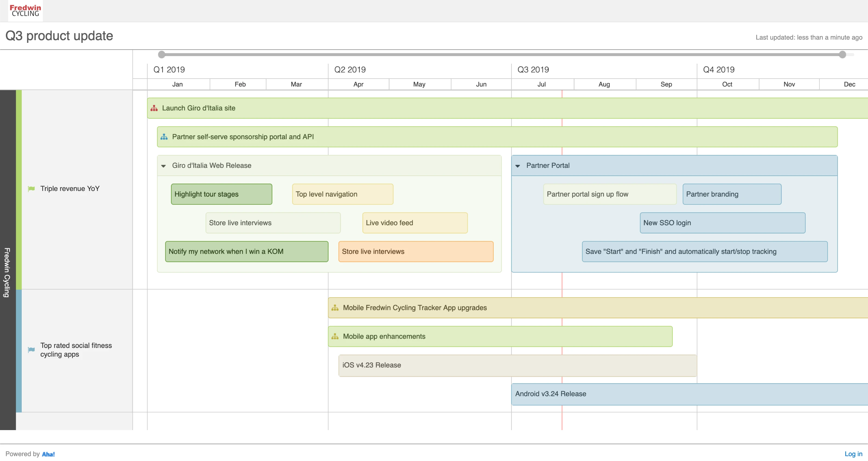Click the blue flag icon beside Top rated social fitness

(31, 350)
